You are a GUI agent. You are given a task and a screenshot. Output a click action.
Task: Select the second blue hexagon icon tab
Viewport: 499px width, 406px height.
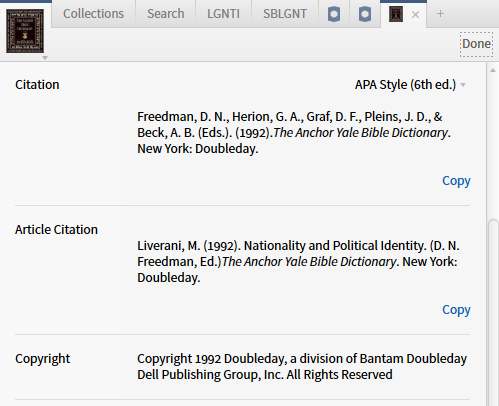tap(365, 14)
